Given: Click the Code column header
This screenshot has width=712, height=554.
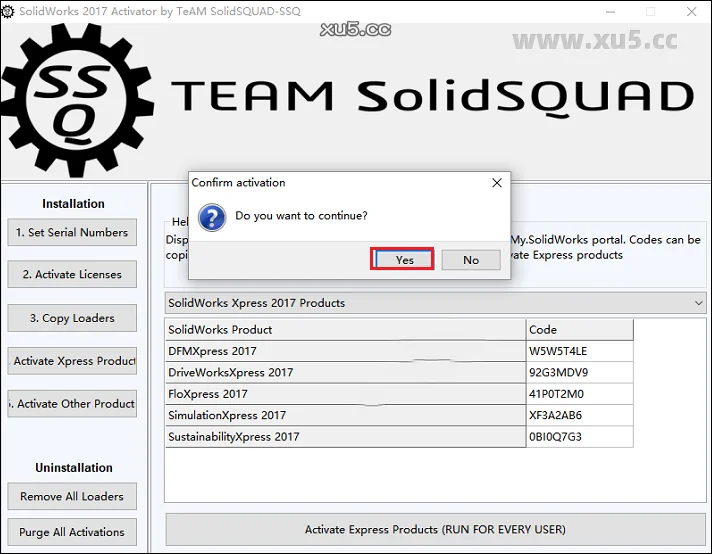Looking at the screenshot, I should pyautogui.click(x=579, y=330).
